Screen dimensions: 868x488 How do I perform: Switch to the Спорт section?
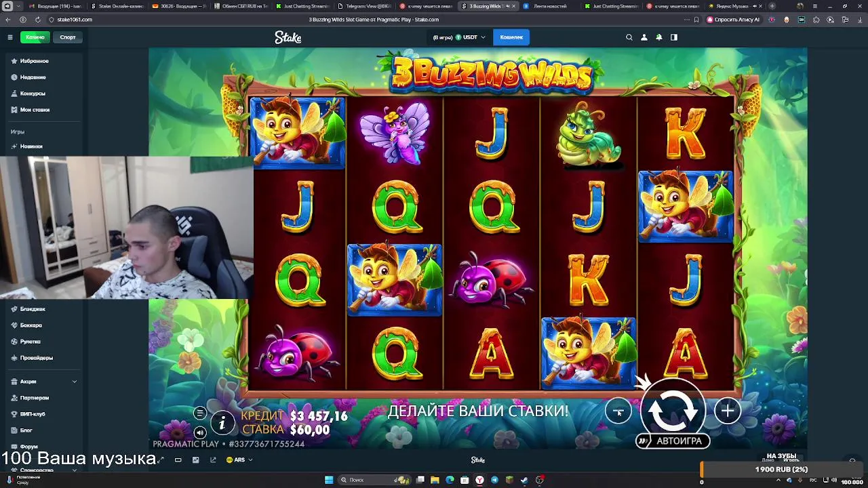coord(68,37)
